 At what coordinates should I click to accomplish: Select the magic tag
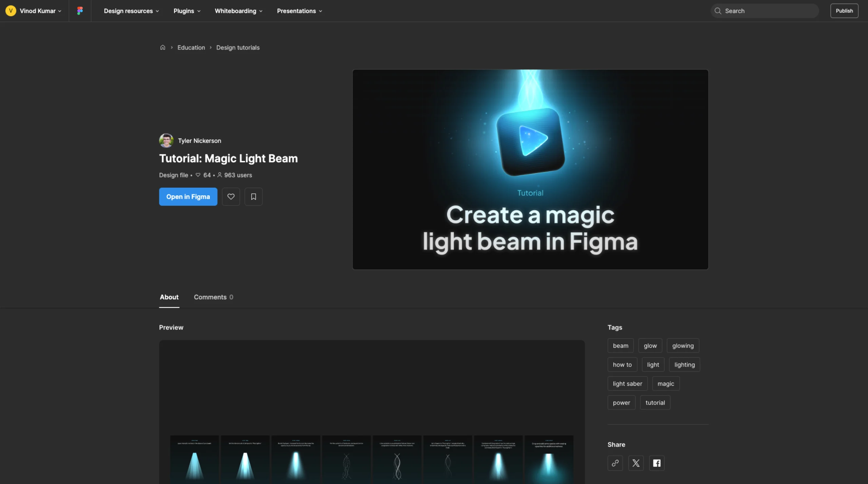[666, 384]
